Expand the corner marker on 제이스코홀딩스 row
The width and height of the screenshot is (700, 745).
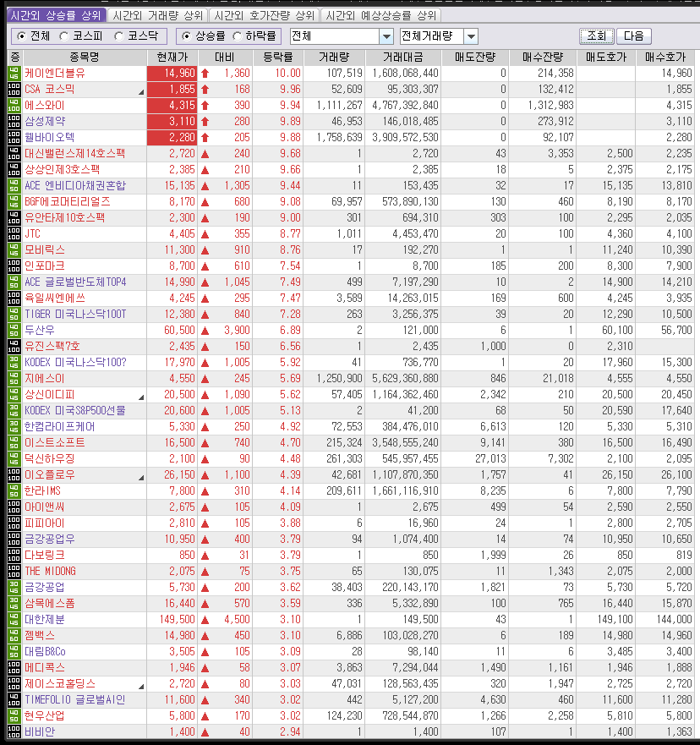[141, 687]
